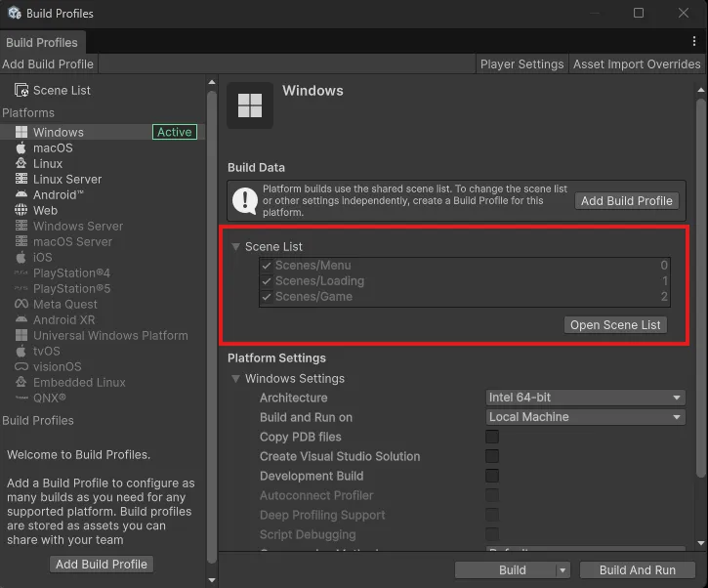The width and height of the screenshot is (708, 588).
Task: Toggle Deep Profiling Support checkbox
Action: point(492,515)
